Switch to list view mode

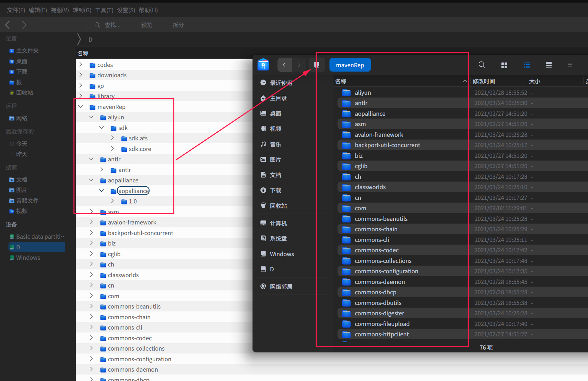(527, 65)
